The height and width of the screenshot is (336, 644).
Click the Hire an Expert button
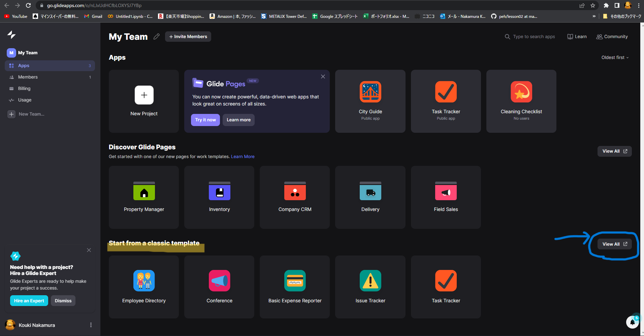point(29,301)
